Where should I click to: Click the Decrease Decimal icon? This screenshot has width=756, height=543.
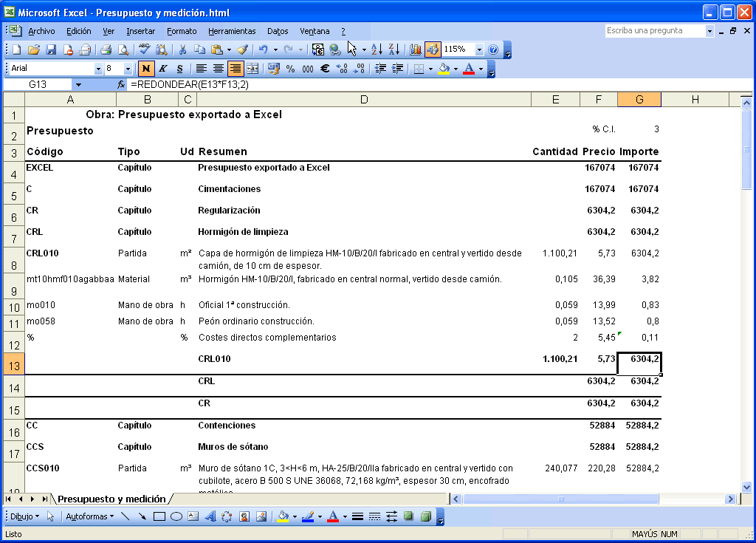tap(359, 69)
